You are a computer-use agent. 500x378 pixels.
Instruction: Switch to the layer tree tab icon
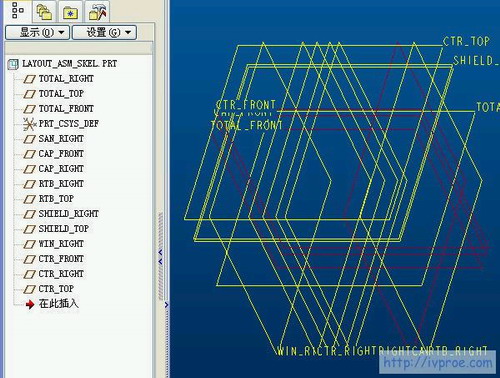(x=44, y=11)
